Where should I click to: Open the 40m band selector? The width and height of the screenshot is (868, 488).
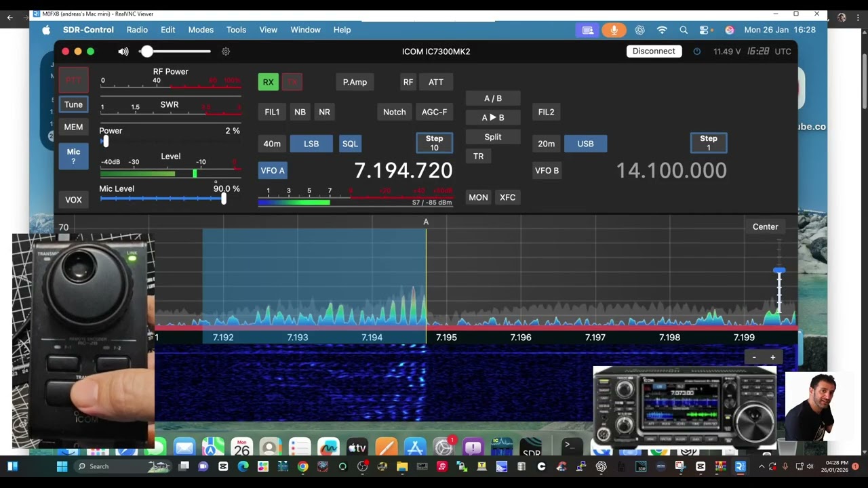(272, 144)
